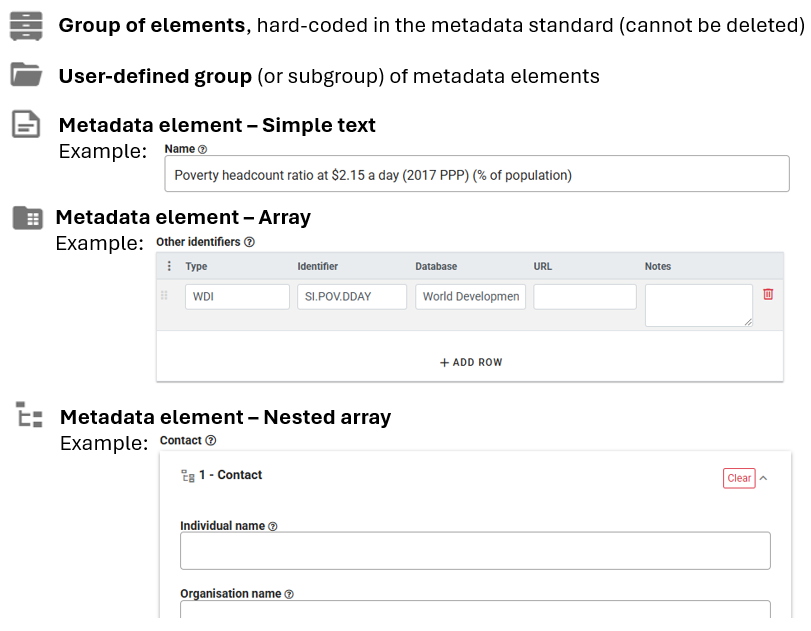Click the Identifier field with SI.POV.DDAY
Viewport: 811px width, 631px height.
[352, 297]
